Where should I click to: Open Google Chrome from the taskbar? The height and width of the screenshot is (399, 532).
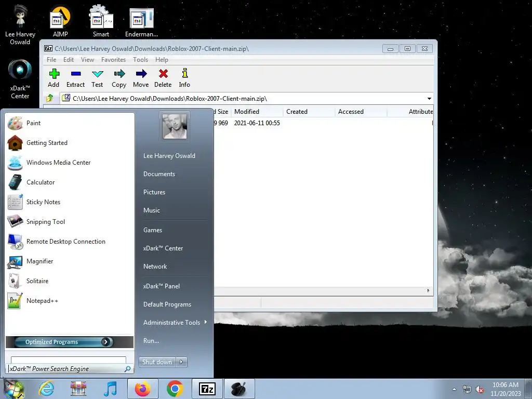click(175, 389)
